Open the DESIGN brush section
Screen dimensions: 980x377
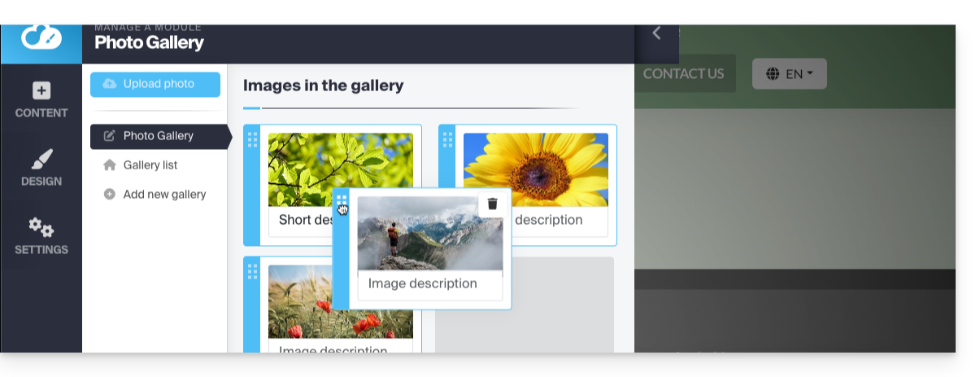point(41,169)
